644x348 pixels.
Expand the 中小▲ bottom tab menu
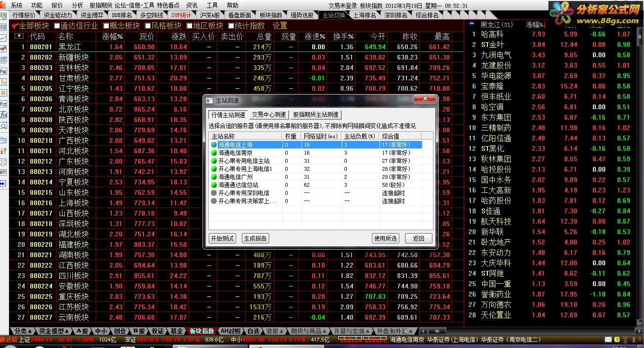pos(101,331)
